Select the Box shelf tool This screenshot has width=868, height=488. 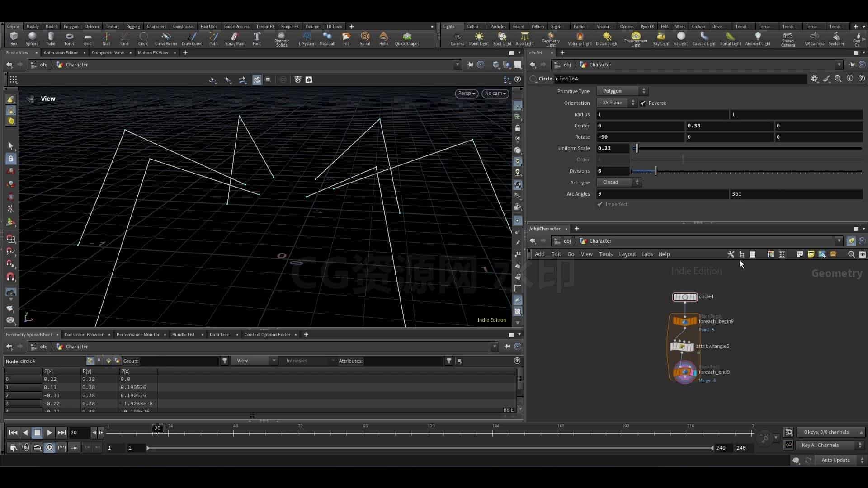click(14, 39)
